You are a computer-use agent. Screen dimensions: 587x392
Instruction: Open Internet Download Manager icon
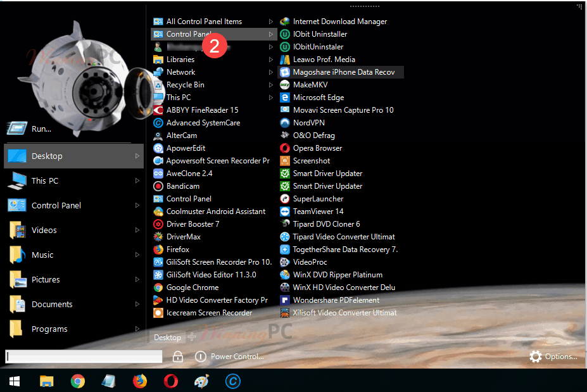coord(285,22)
